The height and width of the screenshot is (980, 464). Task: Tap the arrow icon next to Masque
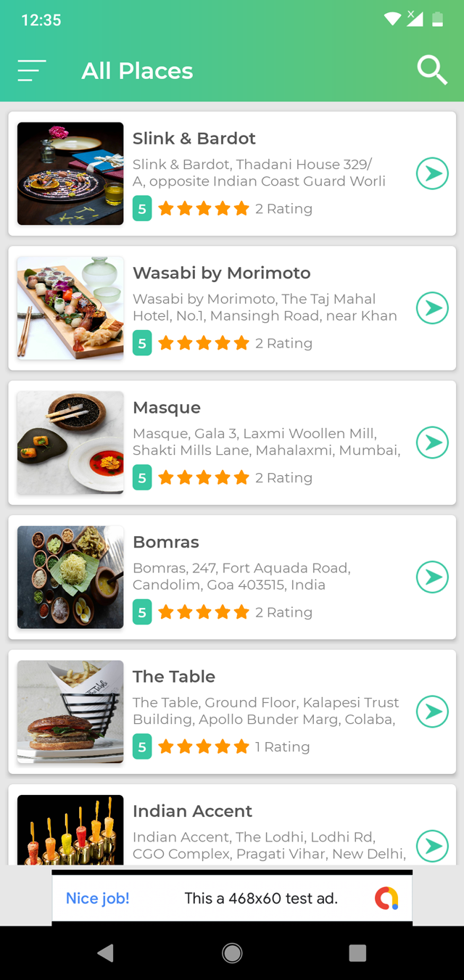pos(432,442)
